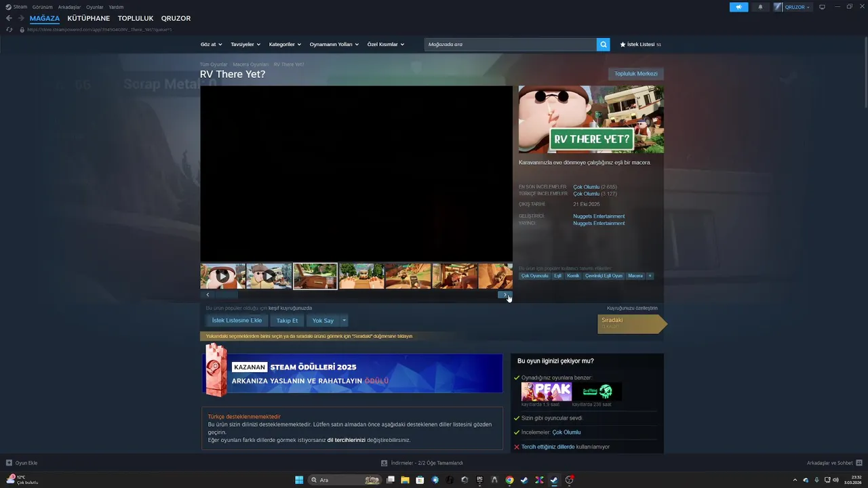Expand the Kategoriler dropdown
868x488 pixels.
285,44
